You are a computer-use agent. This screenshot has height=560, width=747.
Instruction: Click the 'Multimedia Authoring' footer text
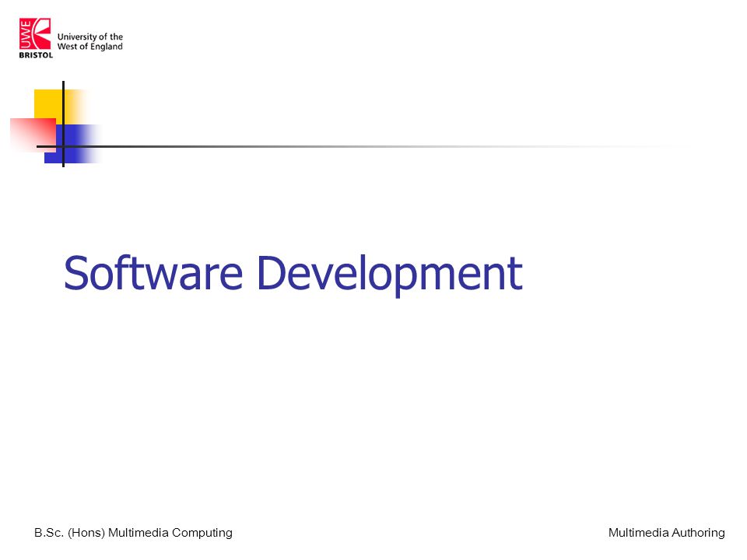click(x=667, y=532)
